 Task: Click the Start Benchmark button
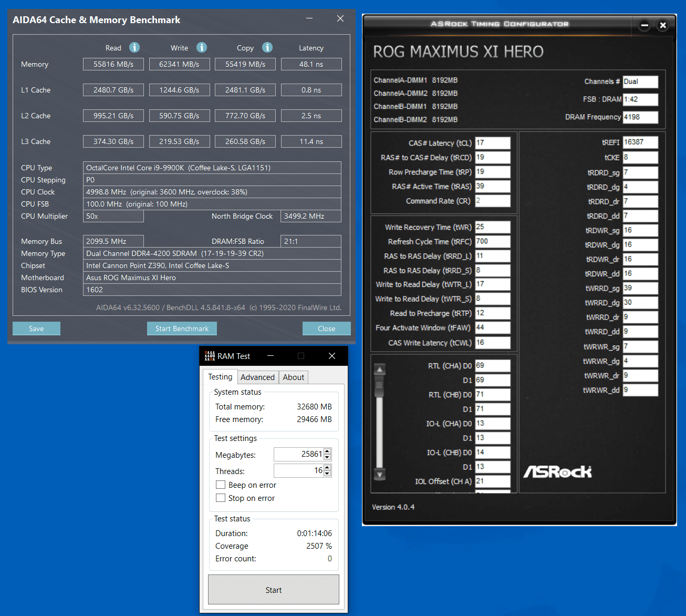tap(182, 328)
